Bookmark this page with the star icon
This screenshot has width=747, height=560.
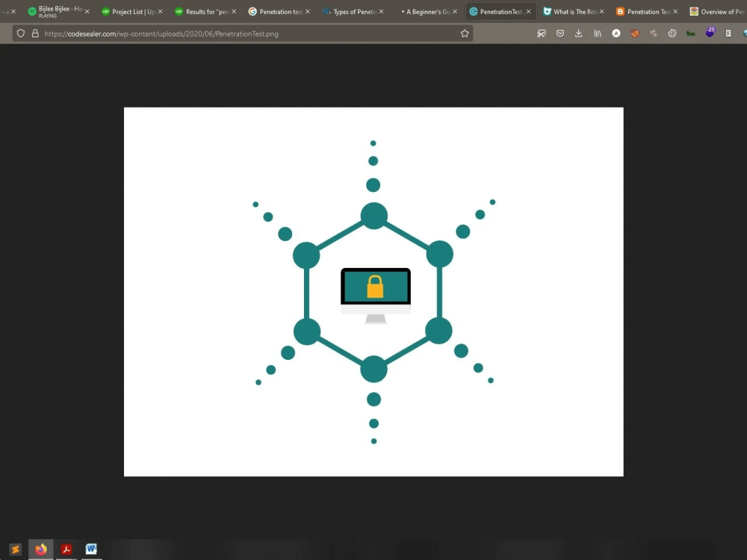465,34
